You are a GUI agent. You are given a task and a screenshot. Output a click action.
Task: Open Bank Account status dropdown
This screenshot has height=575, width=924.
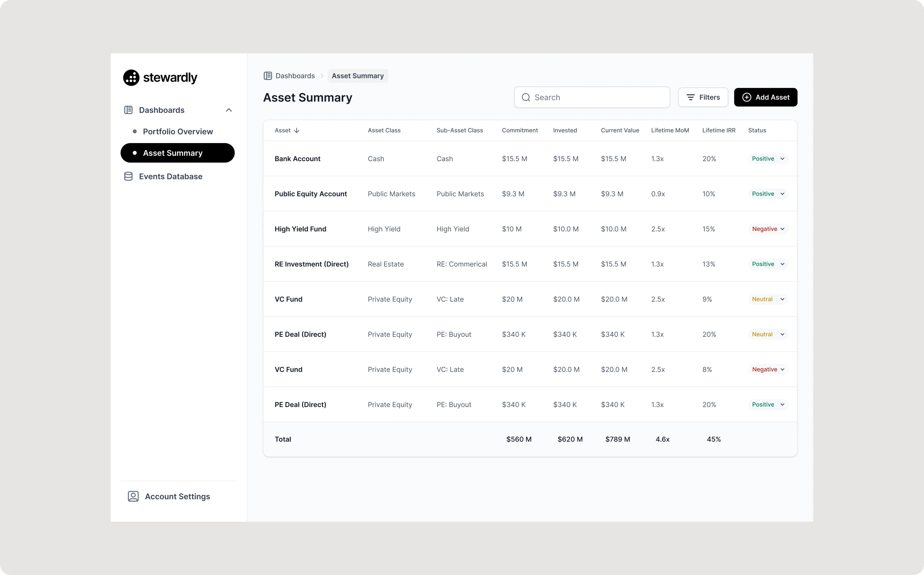(x=782, y=158)
